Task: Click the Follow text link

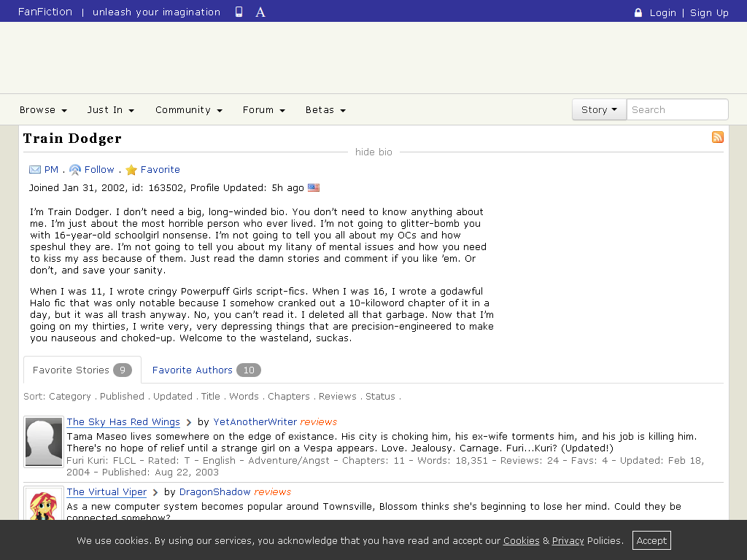Action: point(99,169)
